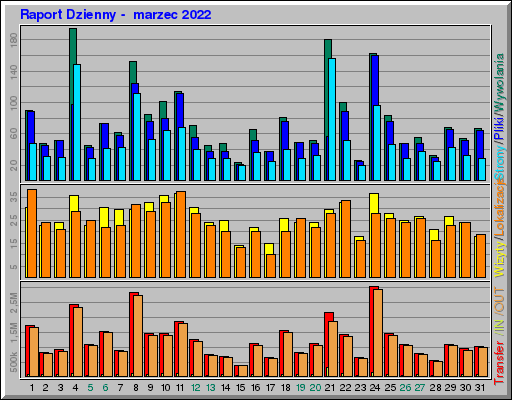Click day '31' on the x-axis
This screenshot has width=512, height=400.
pos(480,388)
